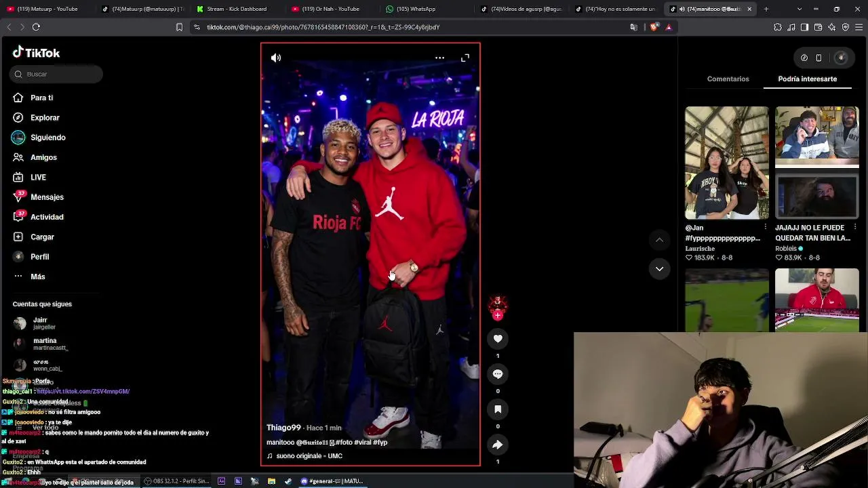Expand the tab search dropdown arrow

(800, 9)
